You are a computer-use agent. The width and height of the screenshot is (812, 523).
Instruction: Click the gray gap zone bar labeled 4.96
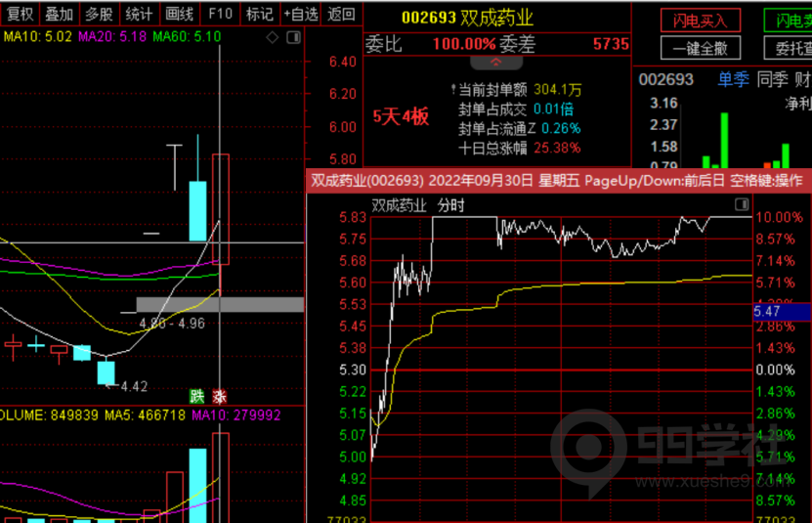coord(220,304)
